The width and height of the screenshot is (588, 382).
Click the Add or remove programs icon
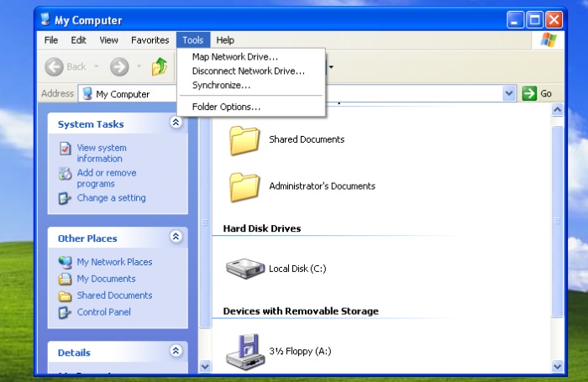(x=65, y=174)
